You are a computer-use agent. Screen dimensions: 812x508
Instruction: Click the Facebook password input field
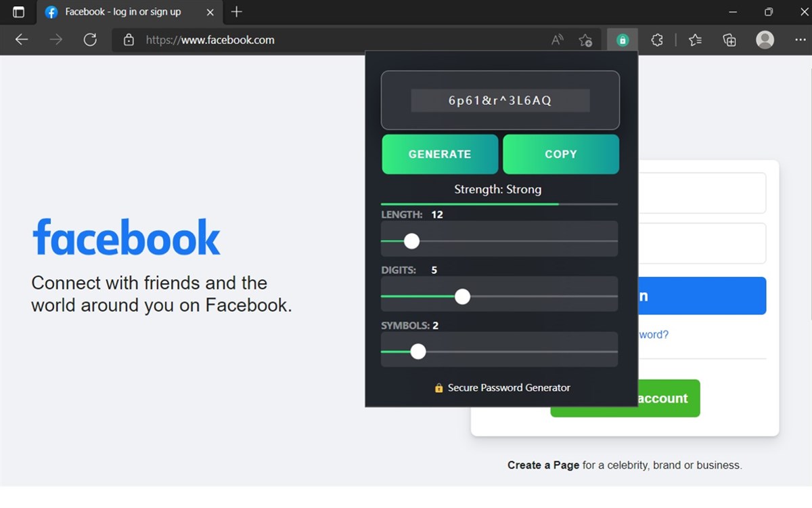(702, 243)
